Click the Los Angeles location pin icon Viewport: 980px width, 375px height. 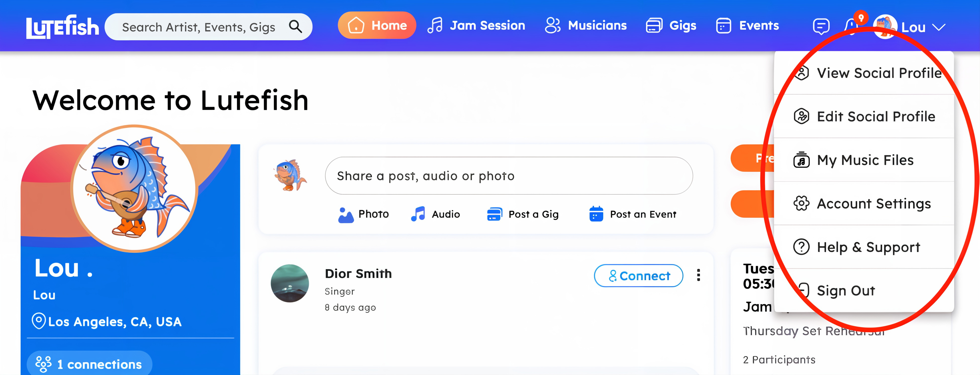tap(38, 320)
